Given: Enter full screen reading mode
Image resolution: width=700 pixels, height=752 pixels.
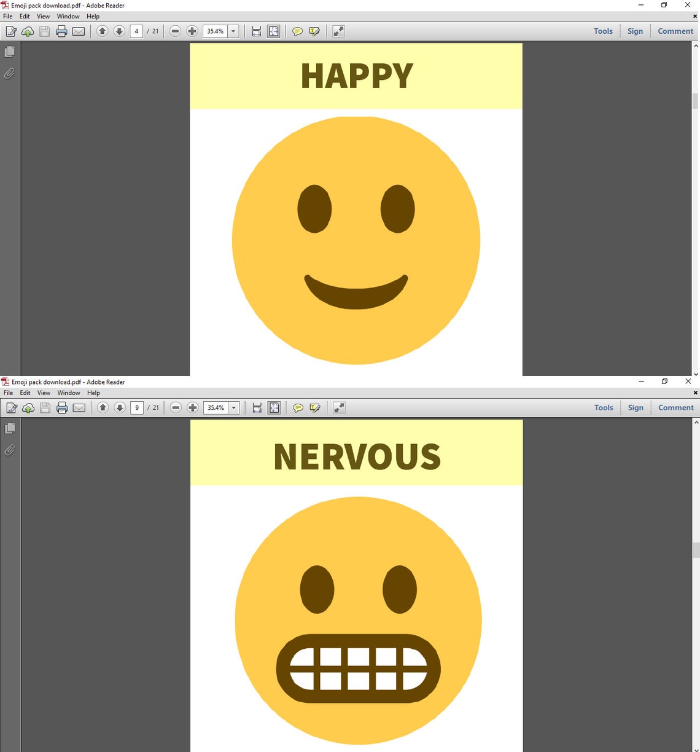Looking at the screenshot, I should [338, 31].
